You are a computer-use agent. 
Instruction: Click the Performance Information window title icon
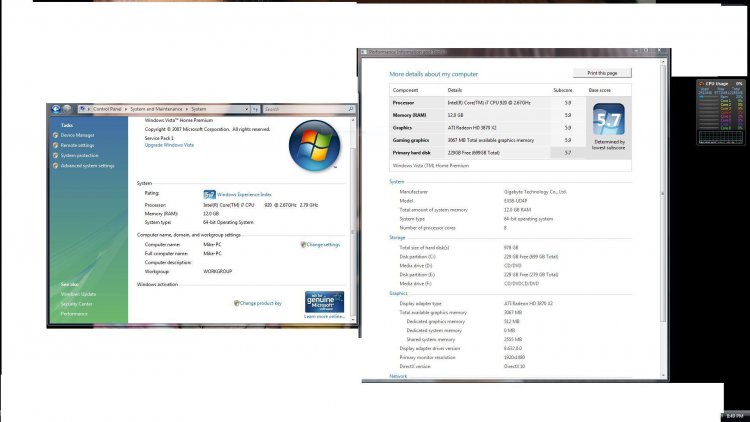364,52
